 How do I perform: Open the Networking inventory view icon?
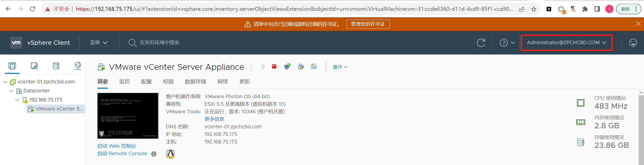(x=78, y=66)
